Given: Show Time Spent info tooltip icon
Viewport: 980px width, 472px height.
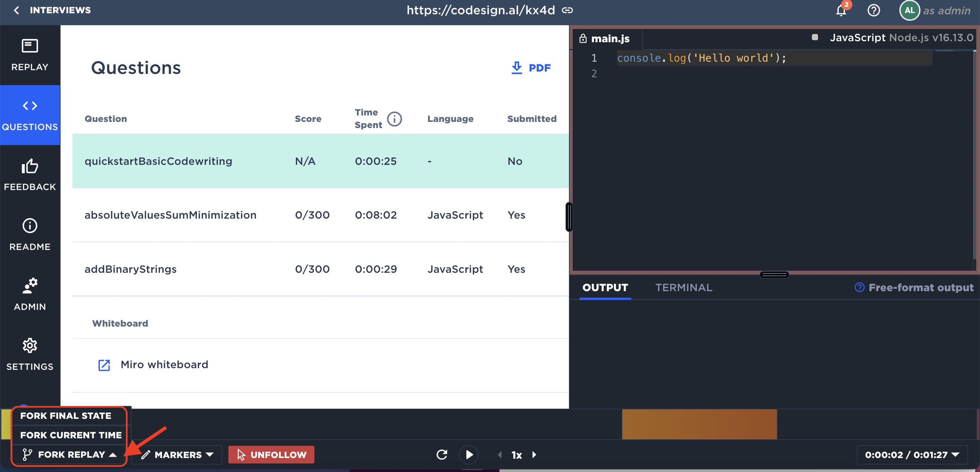Looking at the screenshot, I should (394, 119).
